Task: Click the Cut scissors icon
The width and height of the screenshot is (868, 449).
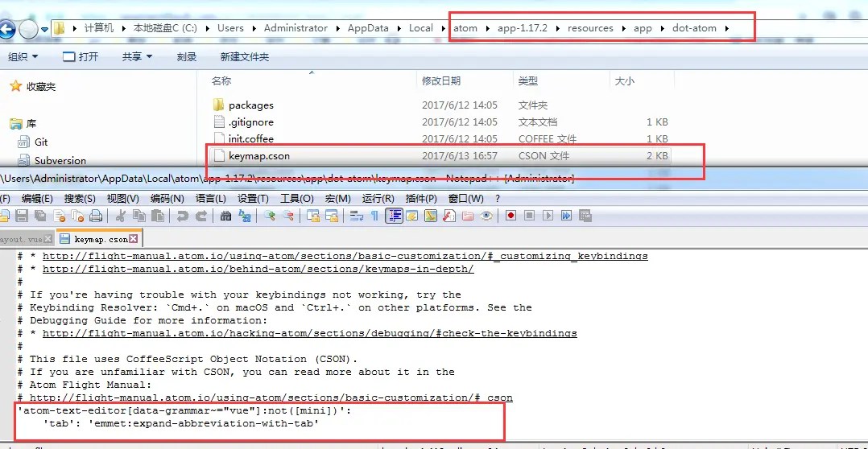Action: pos(122,216)
